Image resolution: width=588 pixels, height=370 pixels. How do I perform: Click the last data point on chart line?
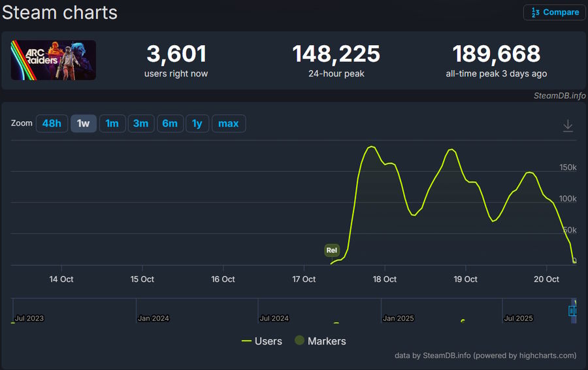[575, 260]
